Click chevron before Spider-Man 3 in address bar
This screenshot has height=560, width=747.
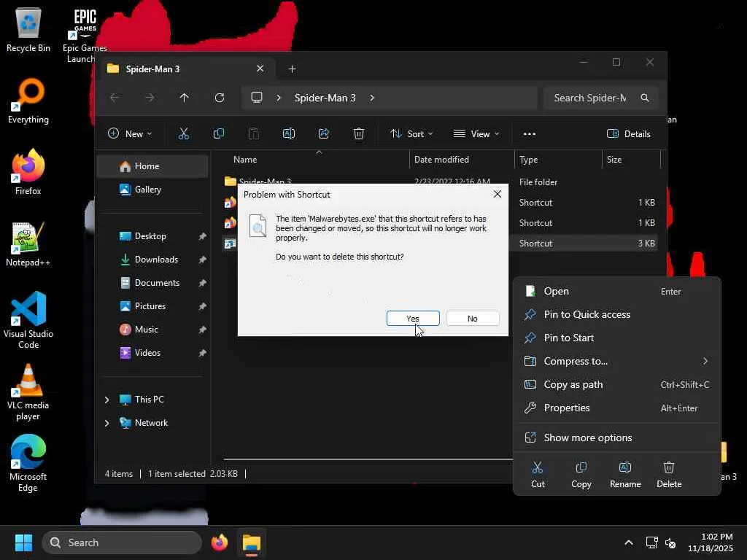pyautogui.click(x=279, y=98)
